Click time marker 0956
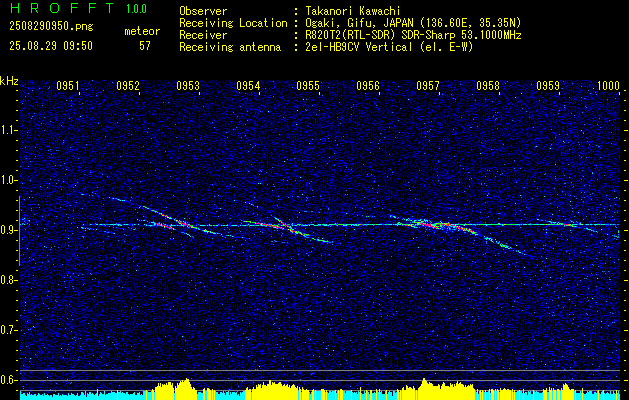629x400 pixels. coord(368,86)
